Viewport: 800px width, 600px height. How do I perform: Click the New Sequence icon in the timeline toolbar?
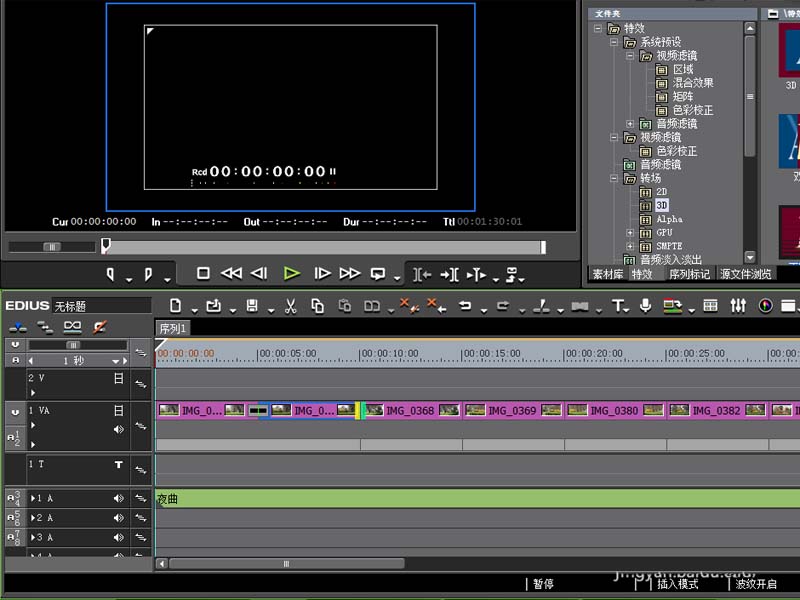[176, 306]
